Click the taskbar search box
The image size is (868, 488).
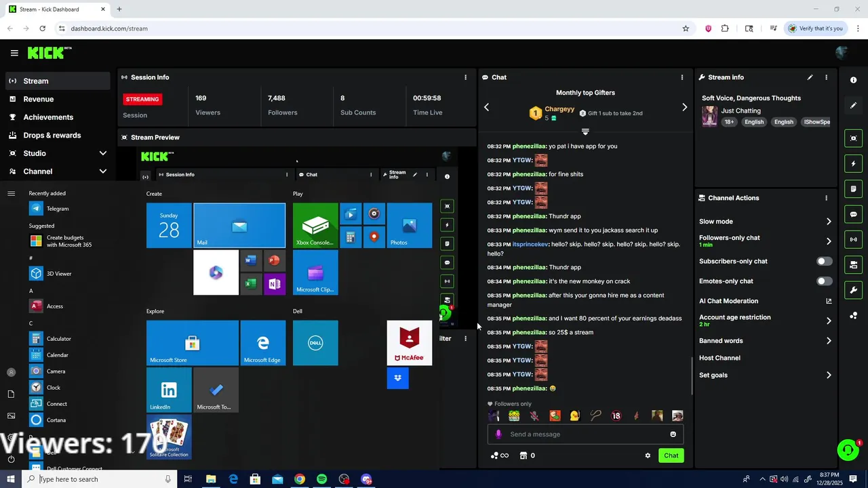(100, 479)
